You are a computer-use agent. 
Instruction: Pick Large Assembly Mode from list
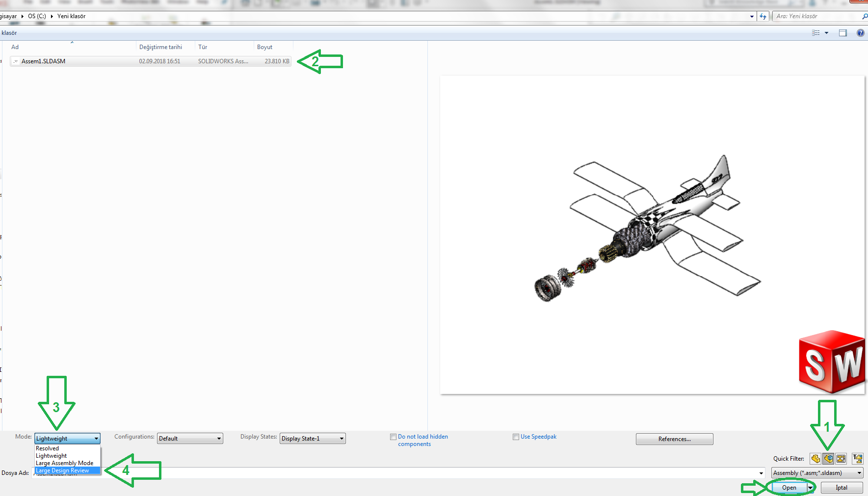pyautogui.click(x=64, y=463)
